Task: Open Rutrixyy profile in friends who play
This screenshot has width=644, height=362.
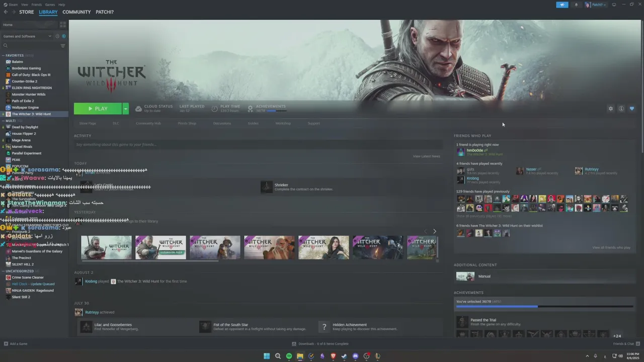Action: click(x=592, y=169)
